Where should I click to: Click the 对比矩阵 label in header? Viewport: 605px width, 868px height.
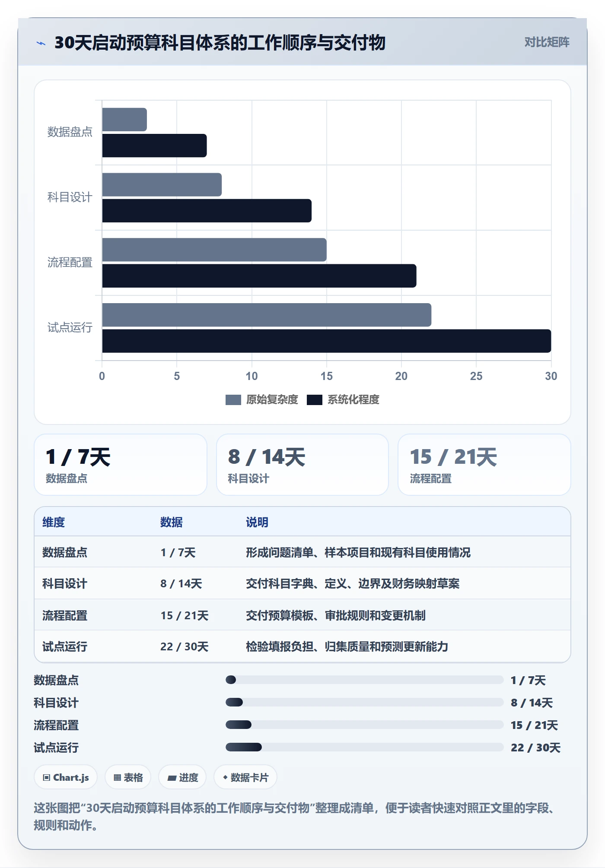tap(547, 42)
